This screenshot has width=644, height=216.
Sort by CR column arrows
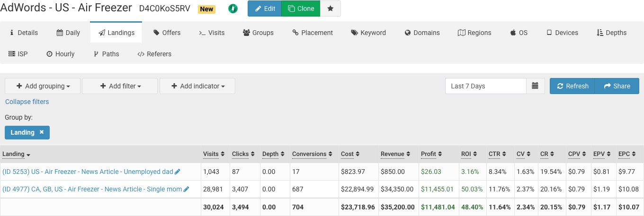pyautogui.click(x=552, y=154)
